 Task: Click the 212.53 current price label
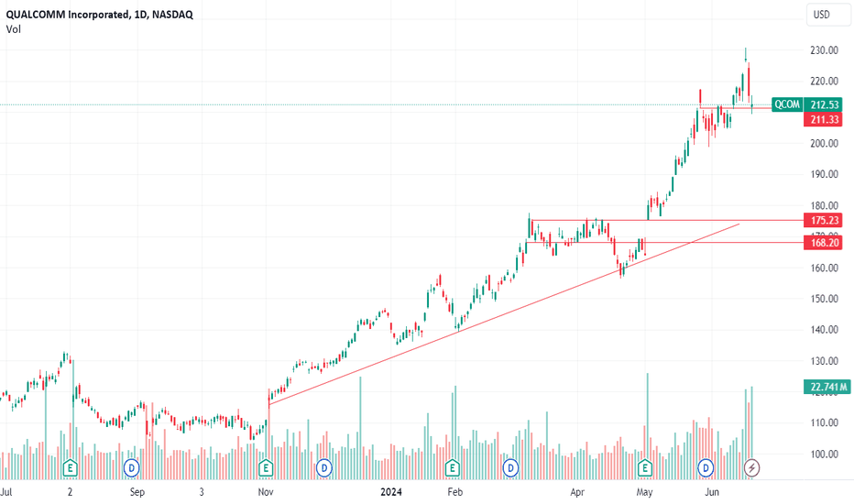click(x=824, y=104)
